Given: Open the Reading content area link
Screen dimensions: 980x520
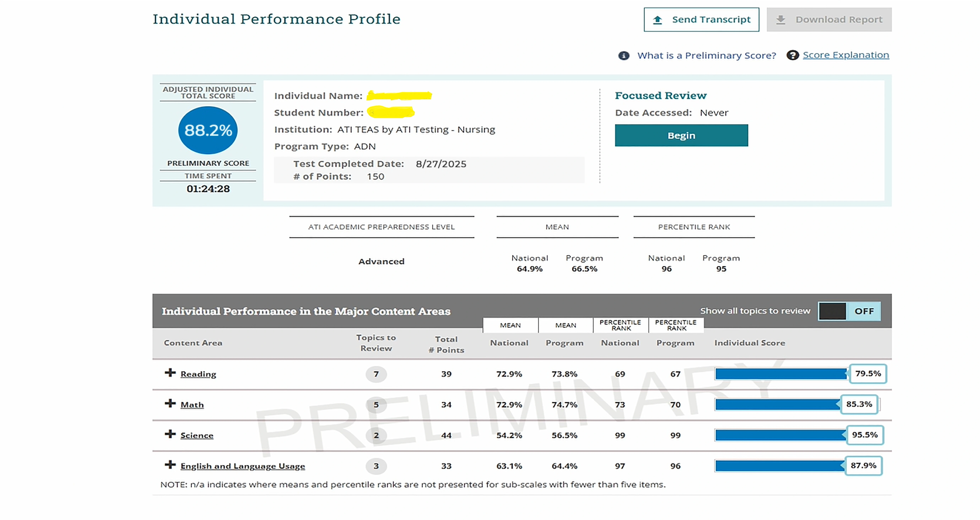Looking at the screenshot, I should [x=198, y=374].
